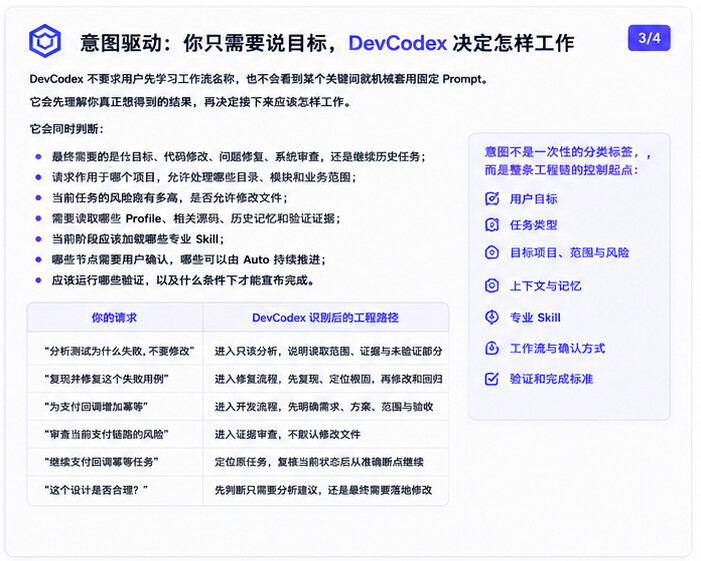Click the DevCodex hexagon logo
The image size is (701, 561).
click(45, 41)
